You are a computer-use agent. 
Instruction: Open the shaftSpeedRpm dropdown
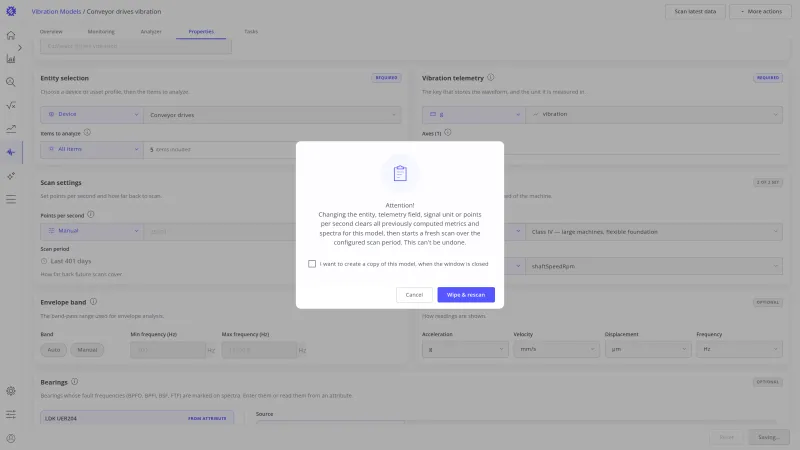(x=654, y=266)
